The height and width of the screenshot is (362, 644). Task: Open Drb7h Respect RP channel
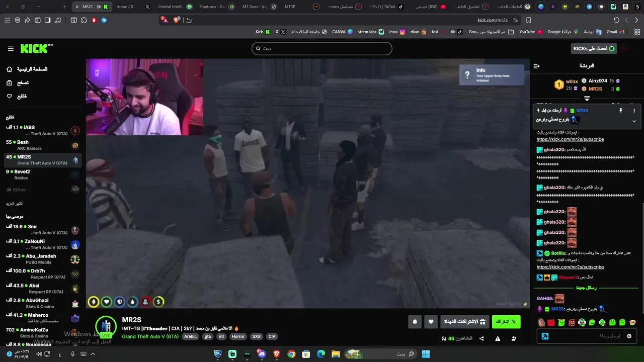pos(42,274)
